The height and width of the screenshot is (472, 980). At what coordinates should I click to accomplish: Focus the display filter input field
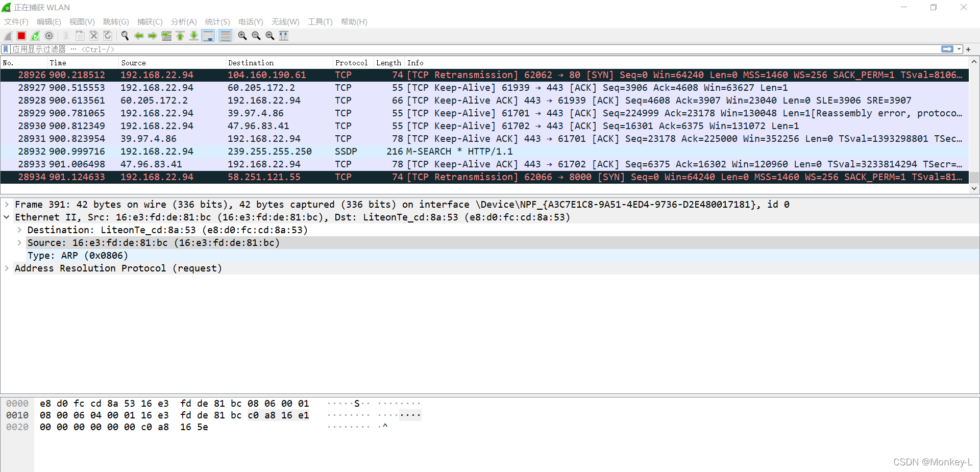point(475,49)
